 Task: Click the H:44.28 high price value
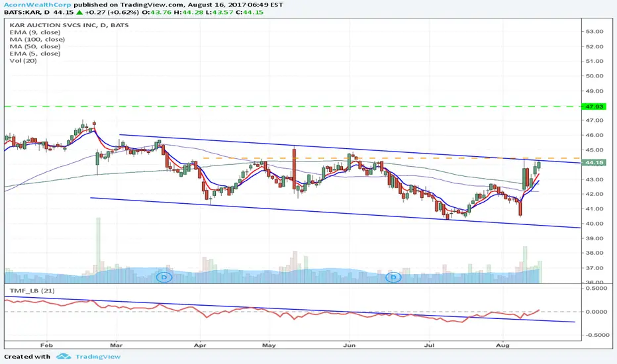188,12
